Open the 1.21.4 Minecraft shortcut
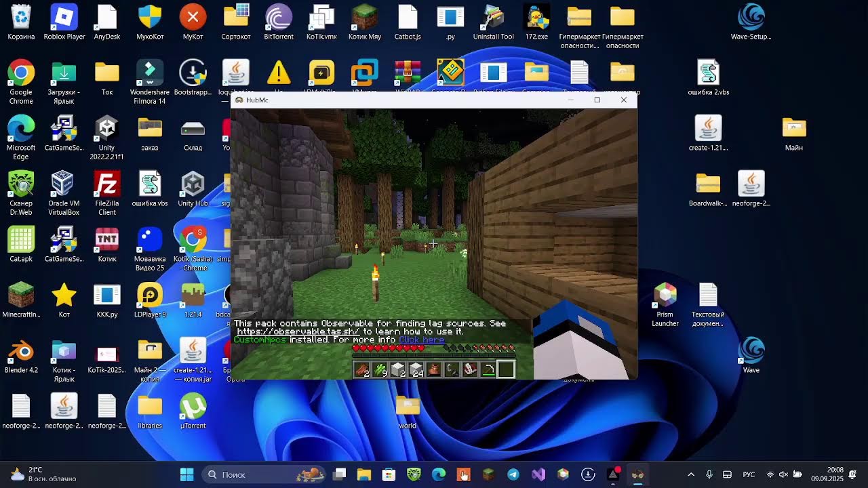The image size is (868, 488). click(x=193, y=300)
